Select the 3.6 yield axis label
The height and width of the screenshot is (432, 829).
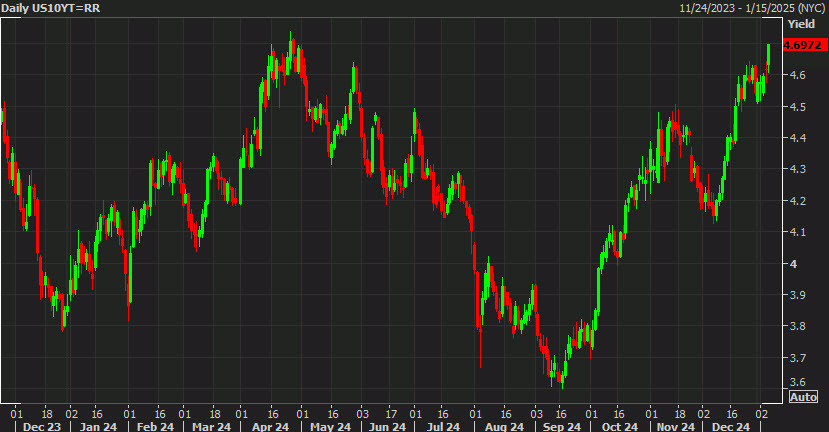[x=797, y=382]
